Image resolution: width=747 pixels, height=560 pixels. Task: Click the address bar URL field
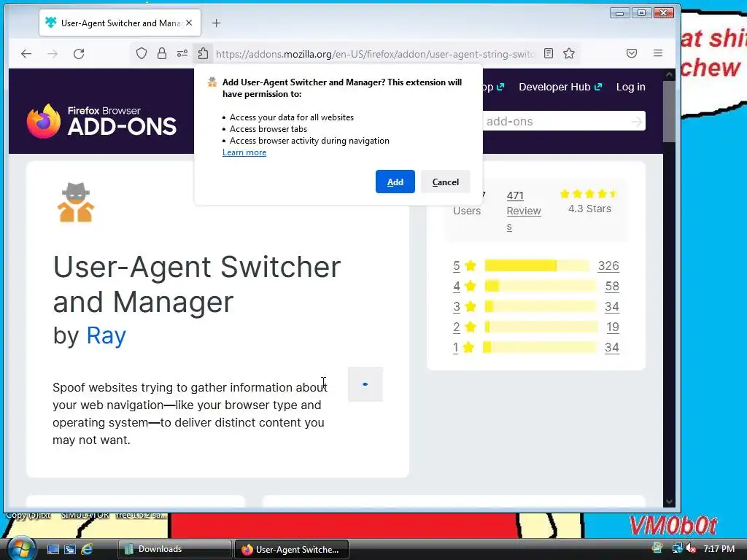pyautogui.click(x=376, y=54)
